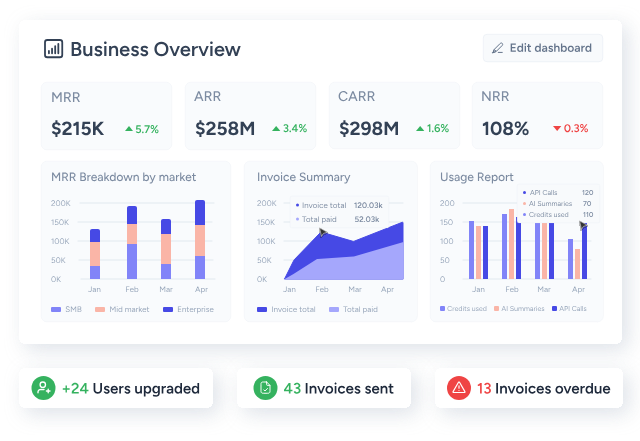The height and width of the screenshot is (441, 640).
Task: Click the API Calls legend swatch
Action: point(554,309)
